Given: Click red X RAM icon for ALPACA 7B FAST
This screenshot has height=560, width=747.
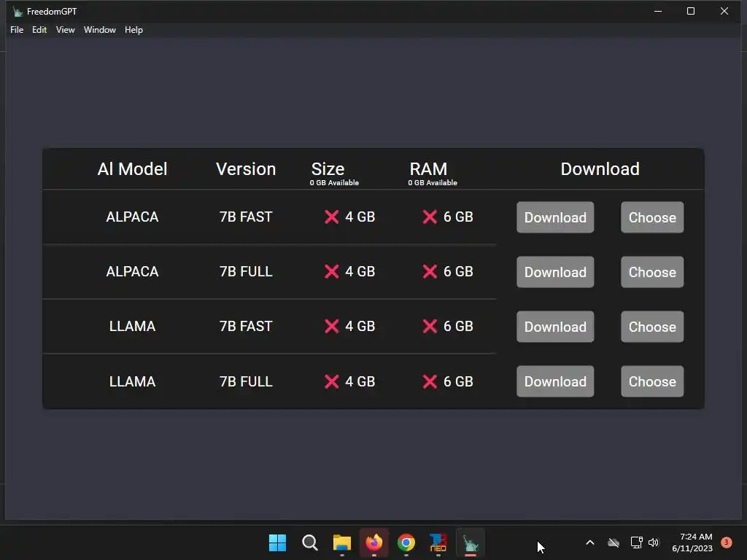Looking at the screenshot, I should click(x=430, y=217).
